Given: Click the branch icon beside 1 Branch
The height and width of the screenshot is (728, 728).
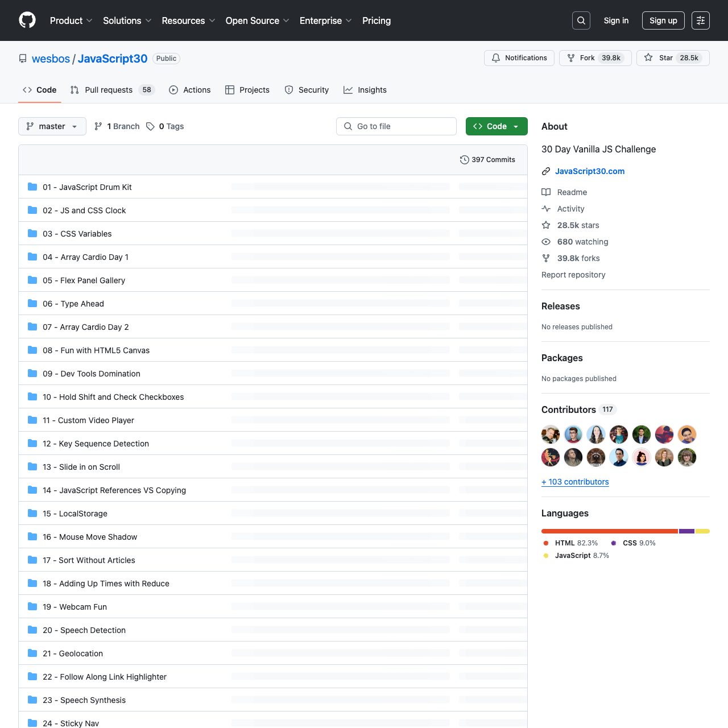Looking at the screenshot, I should [x=98, y=126].
